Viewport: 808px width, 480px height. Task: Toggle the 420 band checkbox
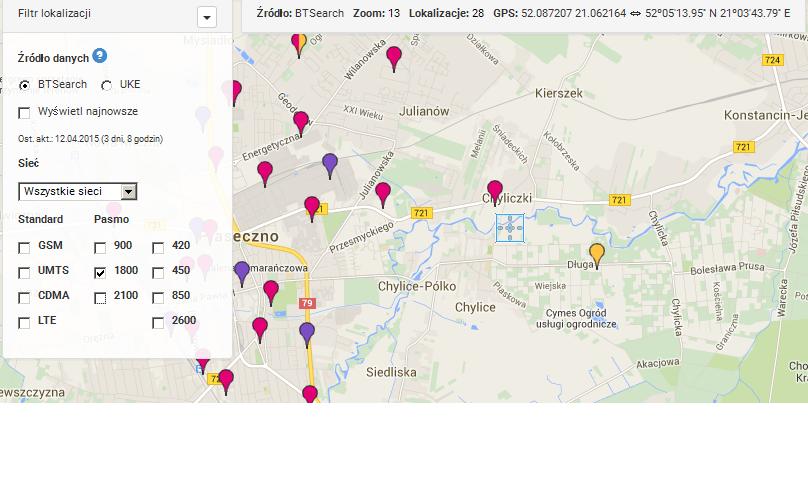pos(158,248)
